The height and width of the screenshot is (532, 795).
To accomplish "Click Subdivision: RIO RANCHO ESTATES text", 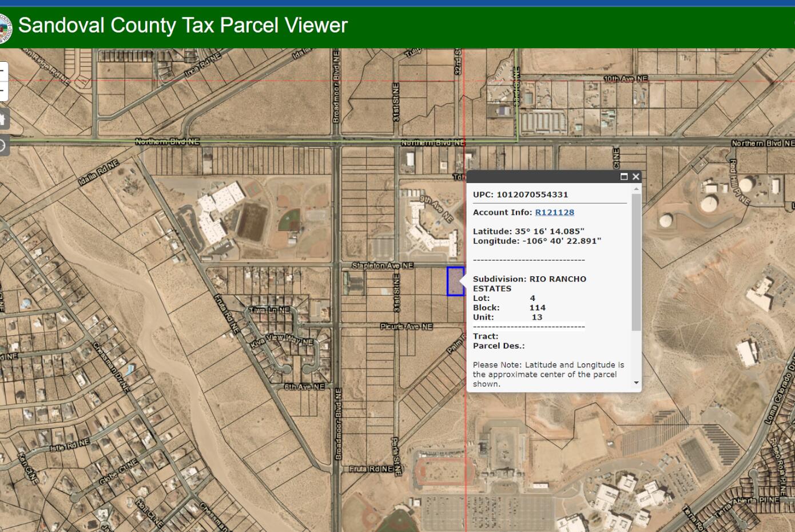I will (x=530, y=284).
